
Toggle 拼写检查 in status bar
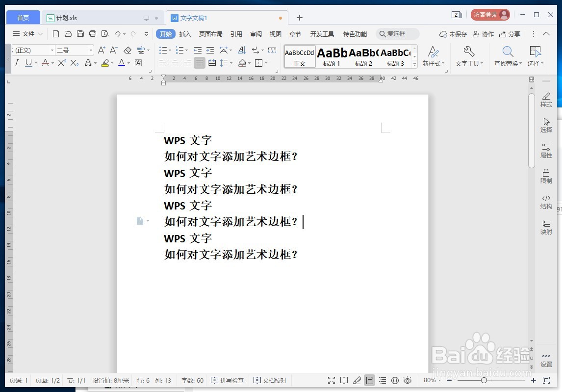click(x=227, y=380)
